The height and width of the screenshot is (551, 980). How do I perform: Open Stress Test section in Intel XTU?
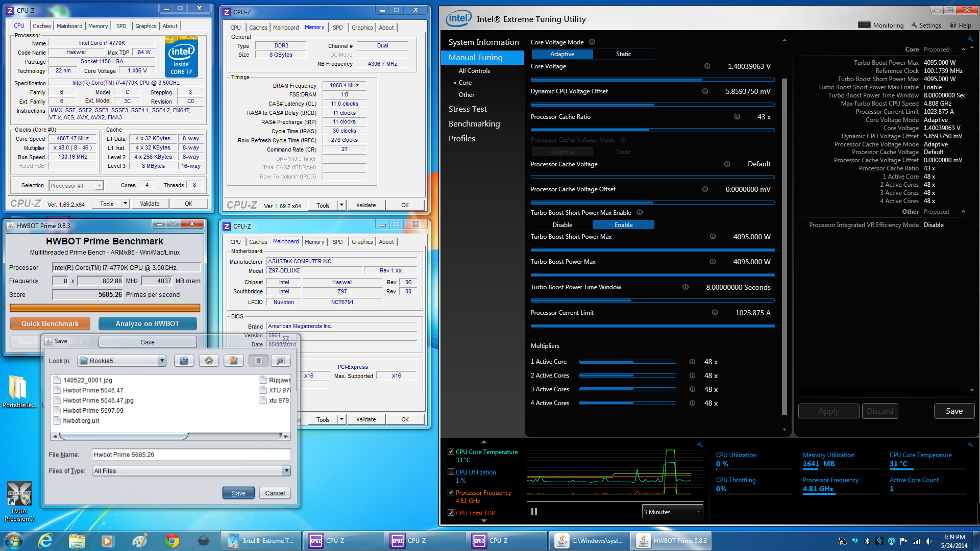[468, 109]
